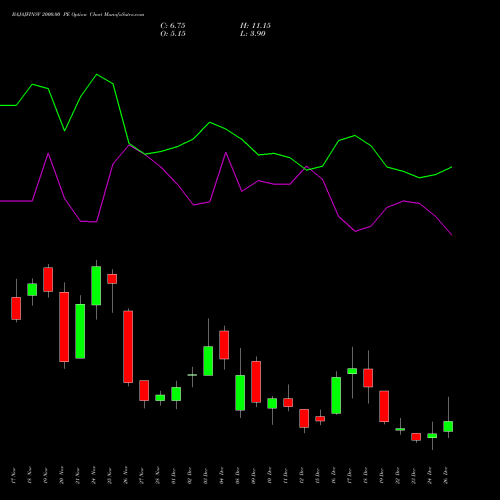
Task: Click the close value C: 6.75
Action: 173,26
